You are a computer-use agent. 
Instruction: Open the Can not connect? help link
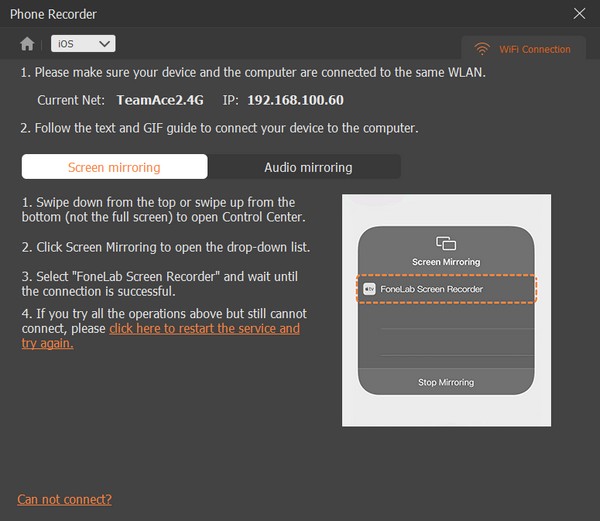[65, 499]
